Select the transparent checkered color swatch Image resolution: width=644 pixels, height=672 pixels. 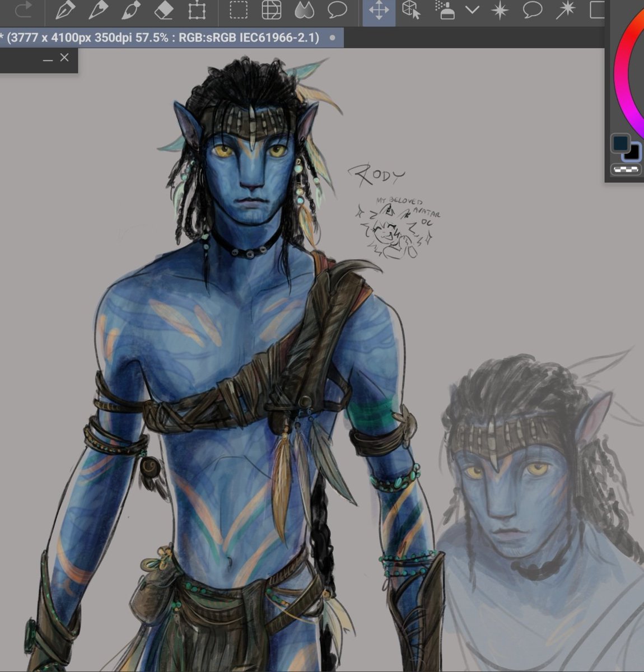pyautogui.click(x=626, y=170)
